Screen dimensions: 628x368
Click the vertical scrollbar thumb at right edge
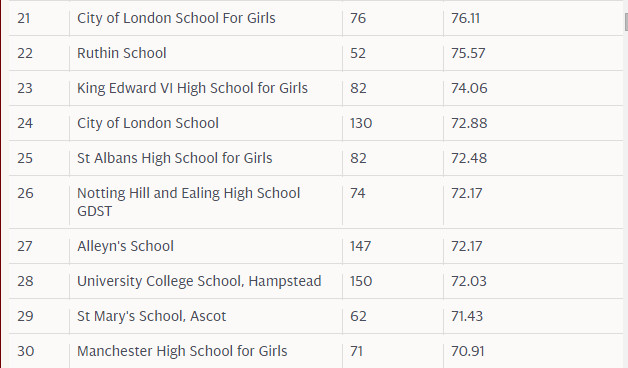click(x=626, y=22)
